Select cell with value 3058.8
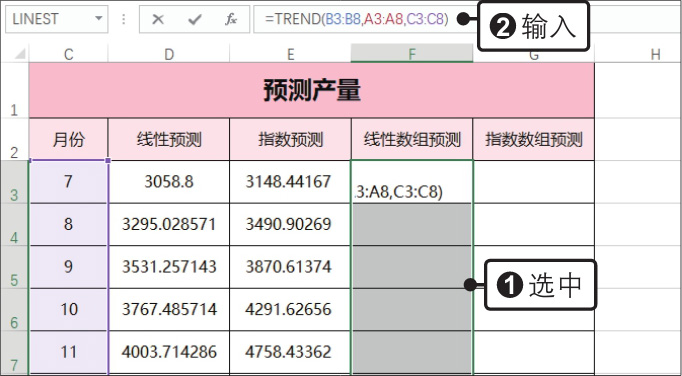Image resolution: width=682 pixels, height=376 pixels. pyautogui.click(x=169, y=182)
